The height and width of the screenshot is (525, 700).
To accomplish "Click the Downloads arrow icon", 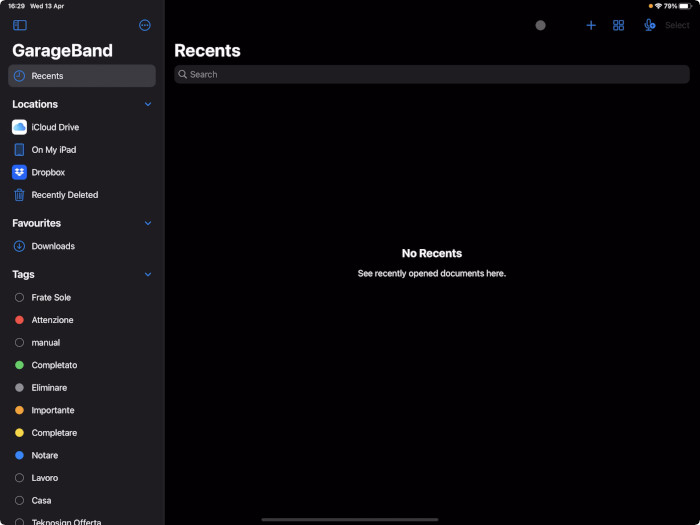I will pos(19,246).
